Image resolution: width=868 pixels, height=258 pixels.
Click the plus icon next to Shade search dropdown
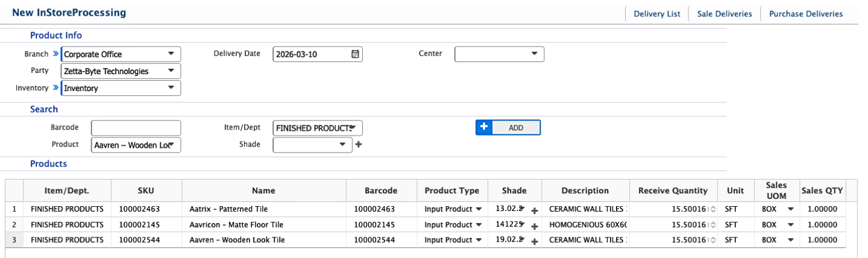(x=358, y=145)
